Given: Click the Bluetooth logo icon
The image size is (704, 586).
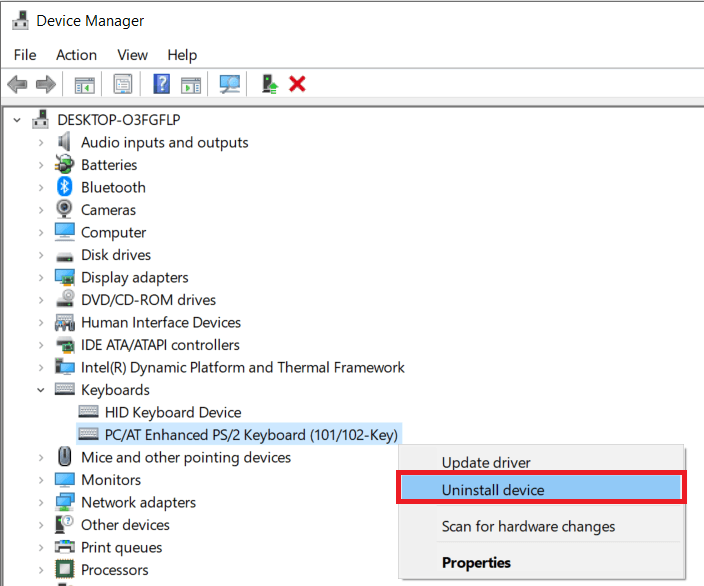Looking at the screenshot, I should tap(64, 187).
